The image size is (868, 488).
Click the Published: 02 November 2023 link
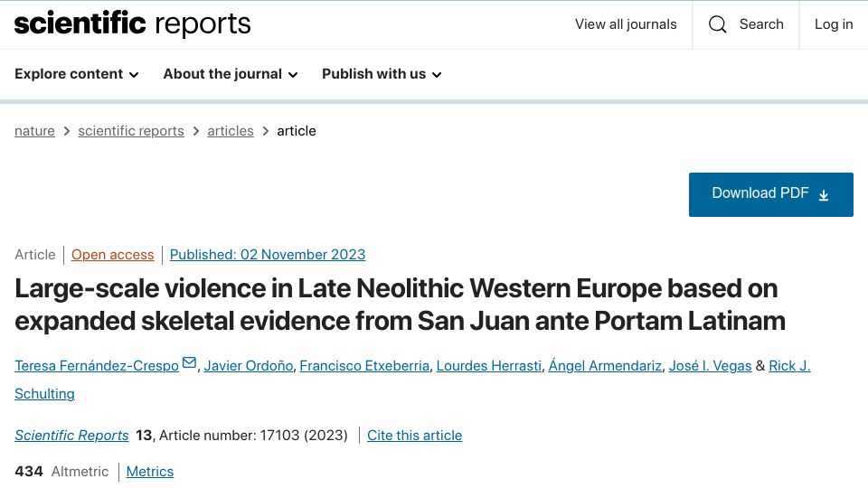pos(268,255)
